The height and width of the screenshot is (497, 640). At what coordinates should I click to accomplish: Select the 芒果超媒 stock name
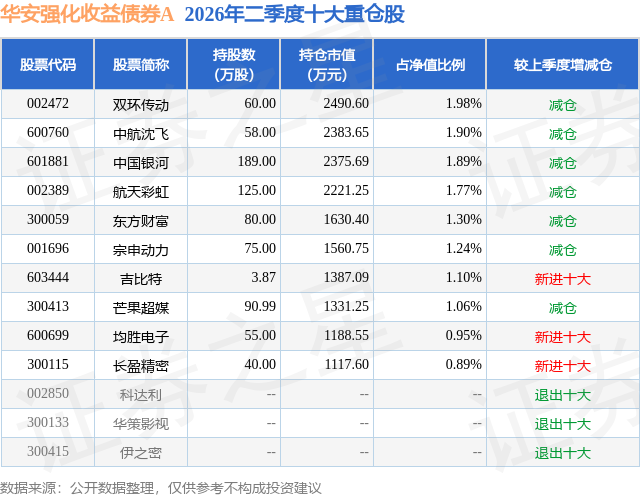coord(141,307)
